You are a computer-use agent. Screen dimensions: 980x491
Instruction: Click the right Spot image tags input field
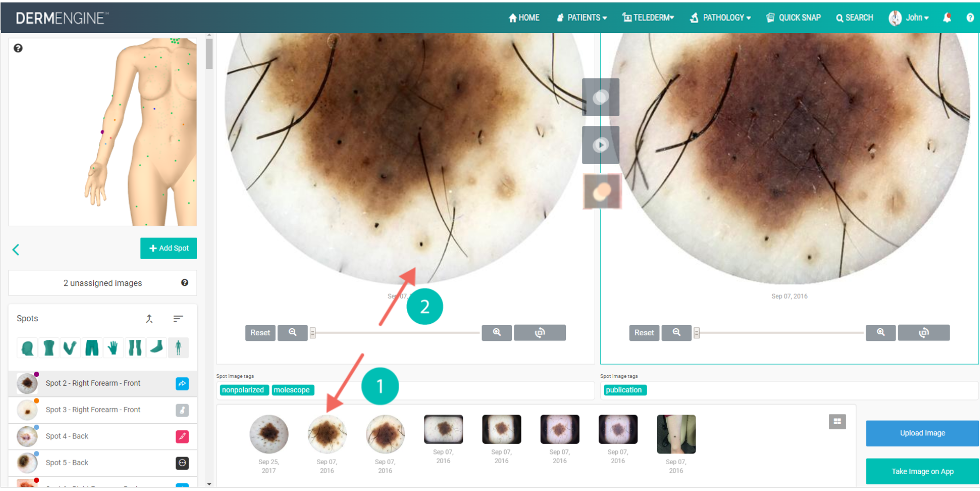pyautogui.click(x=789, y=390)
